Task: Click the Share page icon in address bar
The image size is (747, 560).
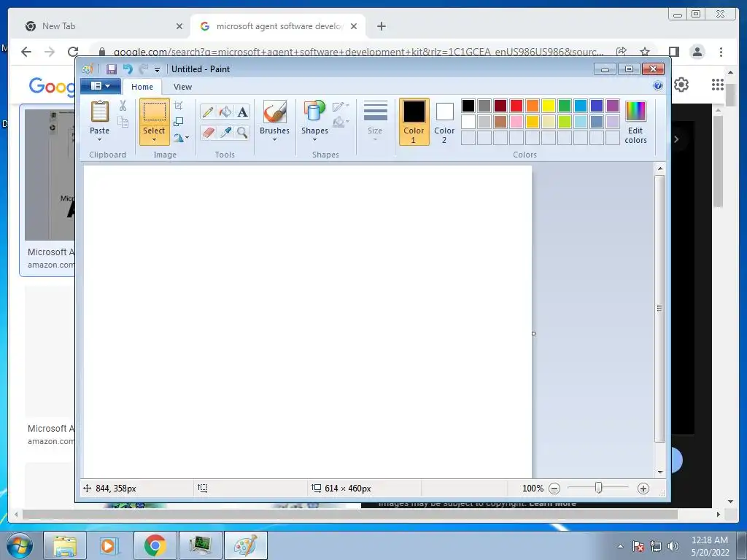Action: (622, 52)
